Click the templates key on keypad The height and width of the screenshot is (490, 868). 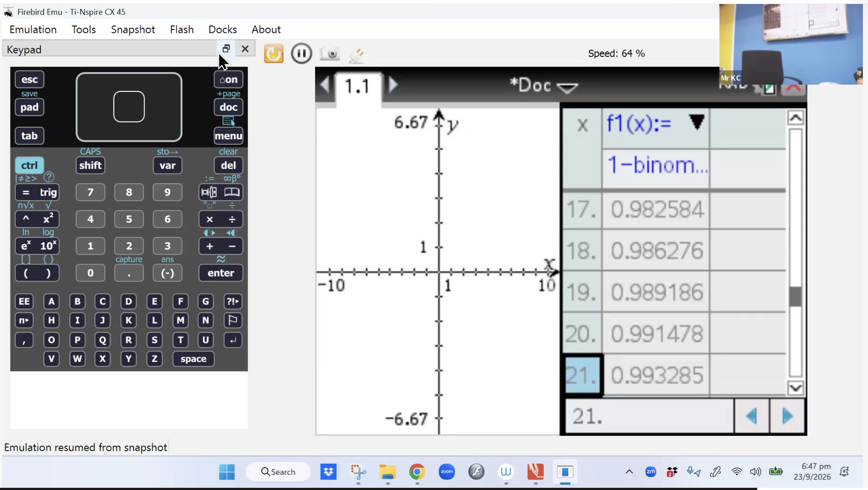pyautogui.click(x=209, y=192)
